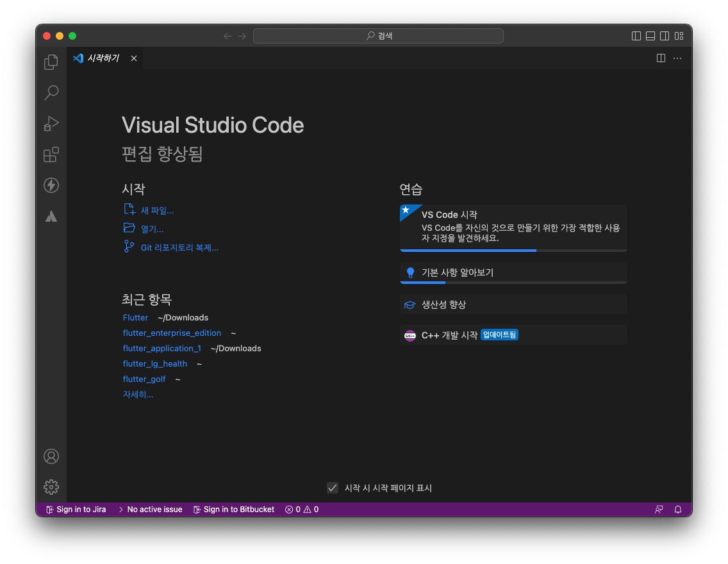Click Git 리포지토리 복제... link
This screenshot has height=564, width=728.
(x=179, y=248)
